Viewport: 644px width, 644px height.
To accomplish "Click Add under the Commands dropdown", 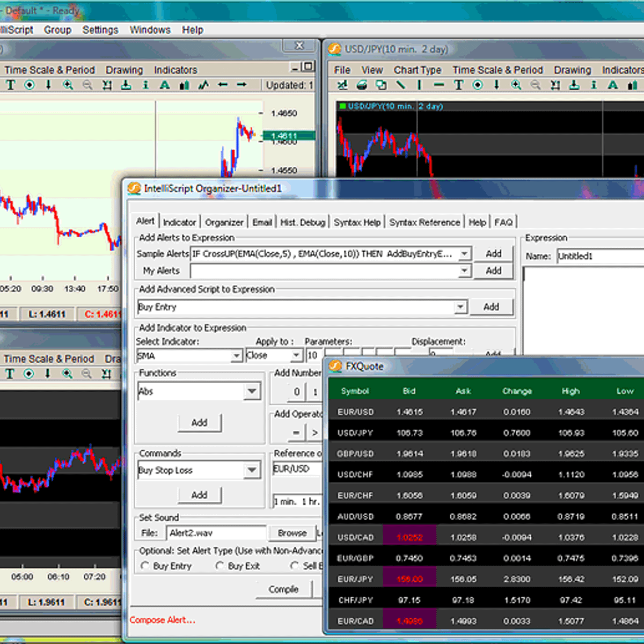I will (199, 495).
